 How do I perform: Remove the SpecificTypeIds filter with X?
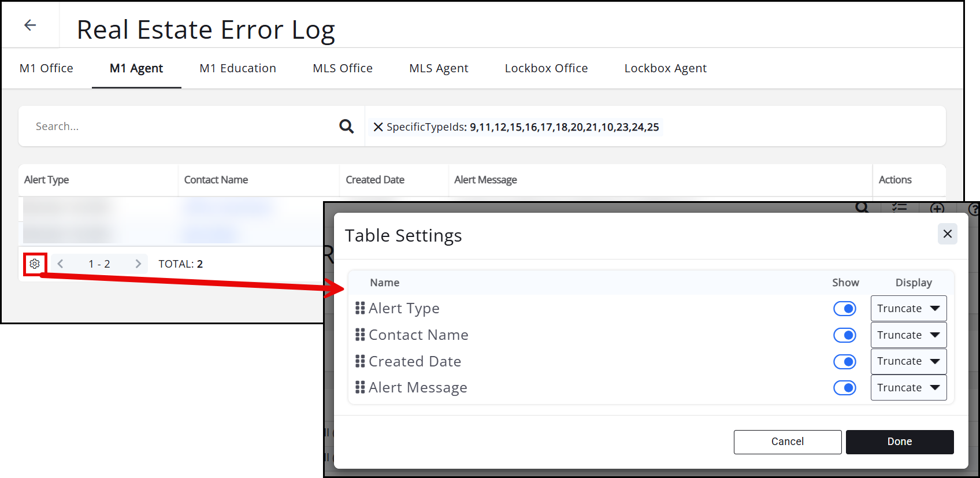click(378, 127)
